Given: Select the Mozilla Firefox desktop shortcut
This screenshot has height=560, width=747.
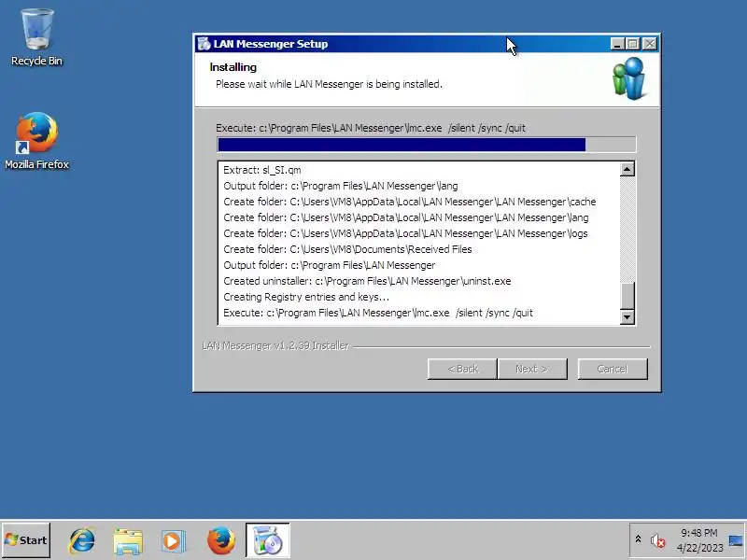Looking at the screenshot, I should tap(36, 141).
